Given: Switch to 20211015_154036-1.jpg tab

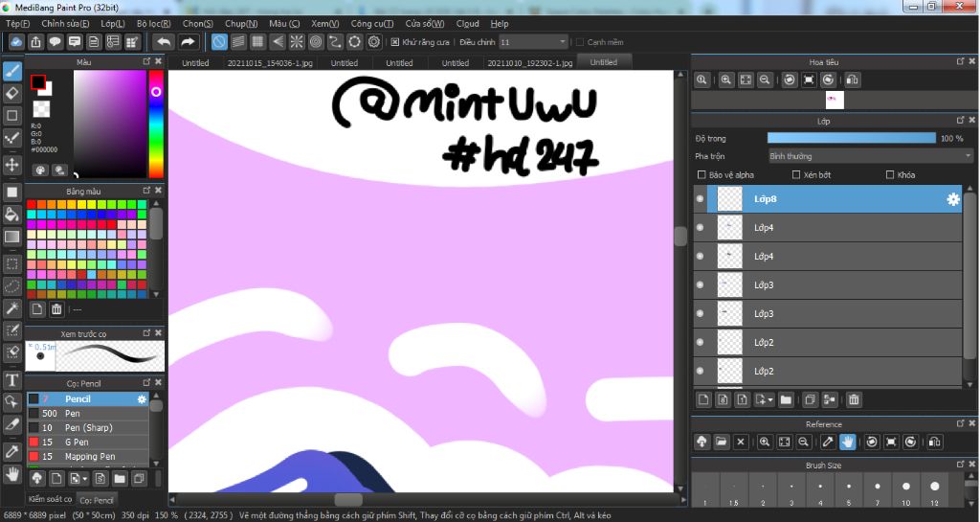Looking at the screenshot, I should pyautogui.click(x=269, y=63).
